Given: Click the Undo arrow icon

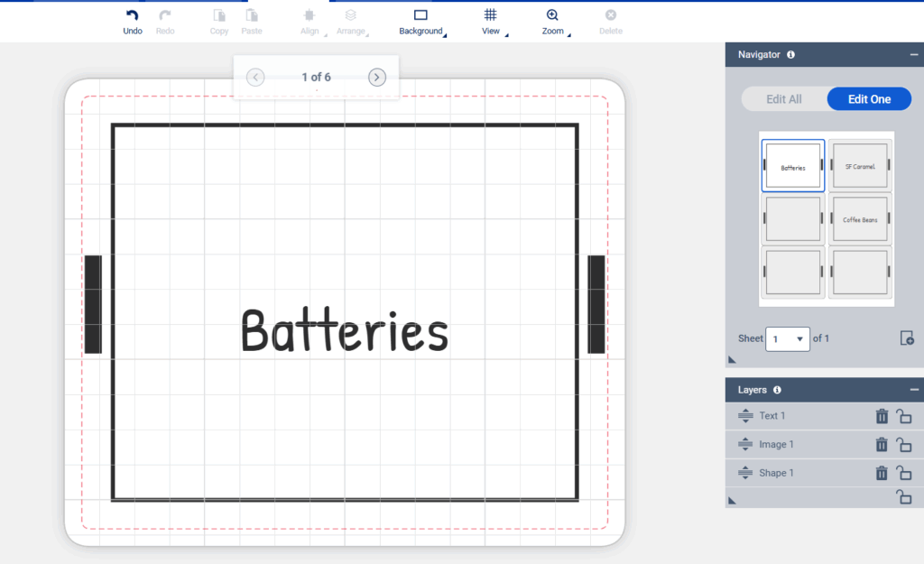Looking at the screenshot, I should (133, 16).
